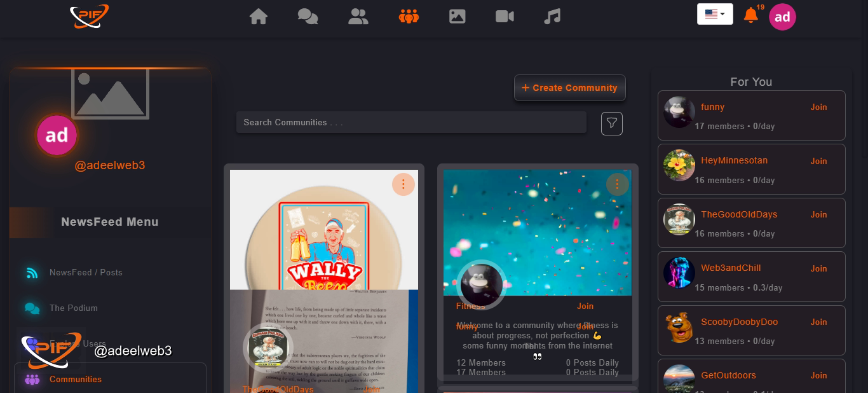Click the Create Community button
Image resolution: width=868 pixels, height=393 pixels.
(x=570, y=88)
